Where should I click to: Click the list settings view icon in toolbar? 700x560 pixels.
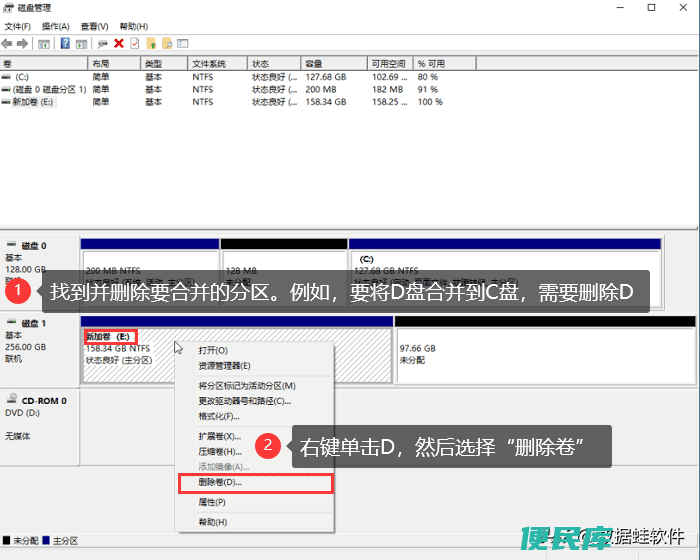pyautogui.click(x=183, y=43)
